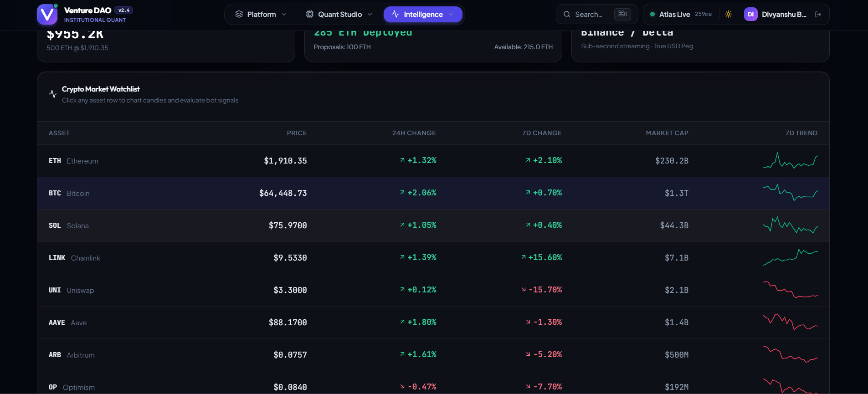Click Uniswap 7D down-arrow icon
This screenshot has height=394, width=868.
point(524,290)
